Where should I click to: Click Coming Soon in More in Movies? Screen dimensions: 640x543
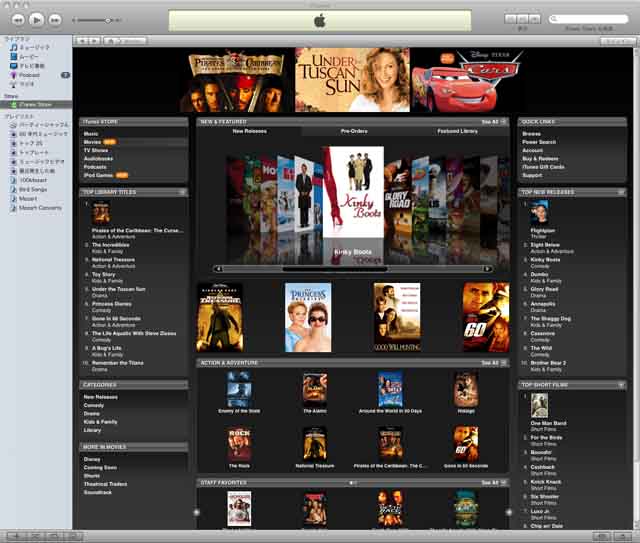[x=100, y=467]
